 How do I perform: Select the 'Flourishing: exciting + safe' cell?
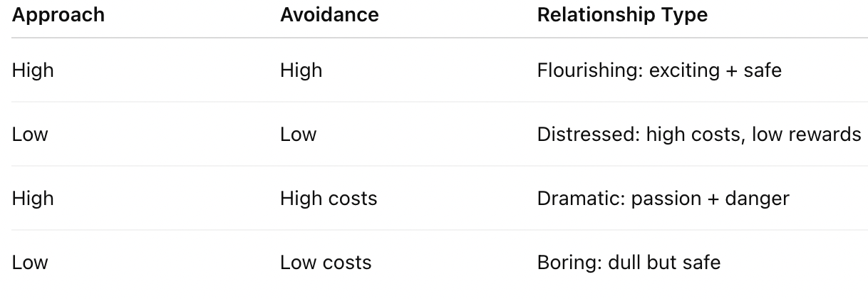(659, 70)
